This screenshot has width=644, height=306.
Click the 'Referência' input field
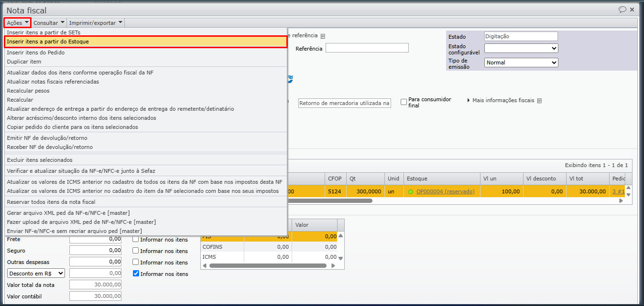[367, 48]
